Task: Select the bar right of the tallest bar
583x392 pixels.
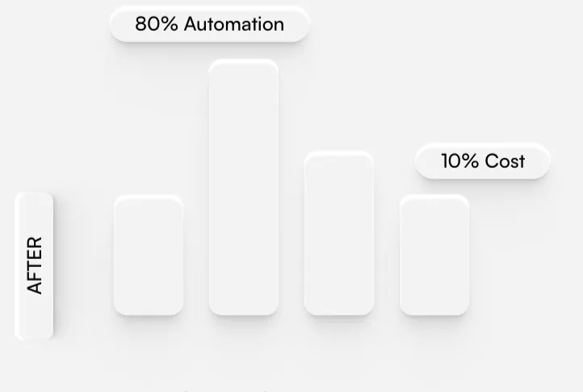Action: (339, 233)
